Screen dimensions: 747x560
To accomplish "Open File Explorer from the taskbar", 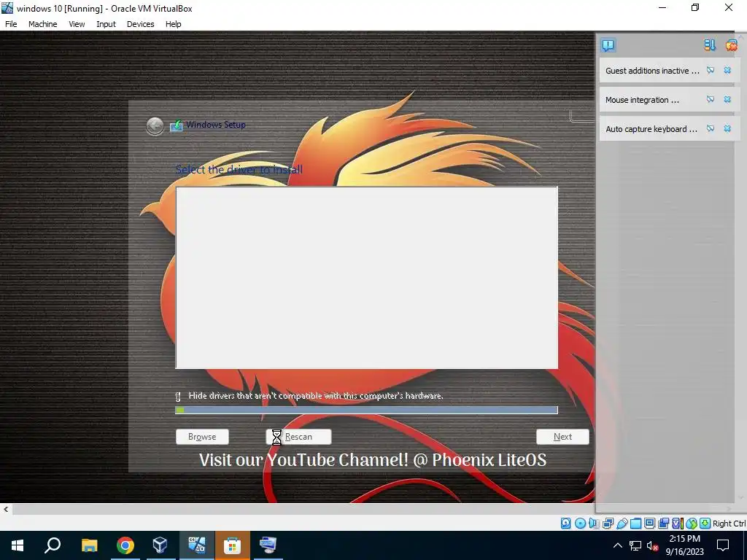I will click(x=89, y=545).
